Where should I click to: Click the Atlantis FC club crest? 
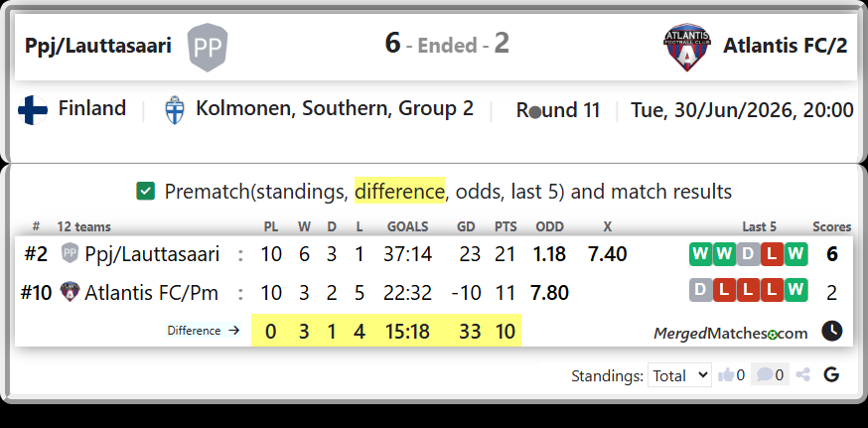(x=687, y=48)
